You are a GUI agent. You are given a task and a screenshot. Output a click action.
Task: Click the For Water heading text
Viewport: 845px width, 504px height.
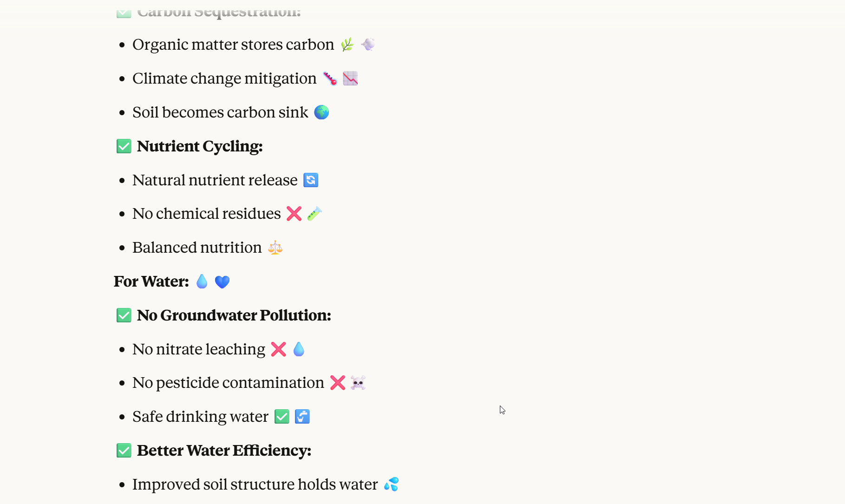coord(151,281)
